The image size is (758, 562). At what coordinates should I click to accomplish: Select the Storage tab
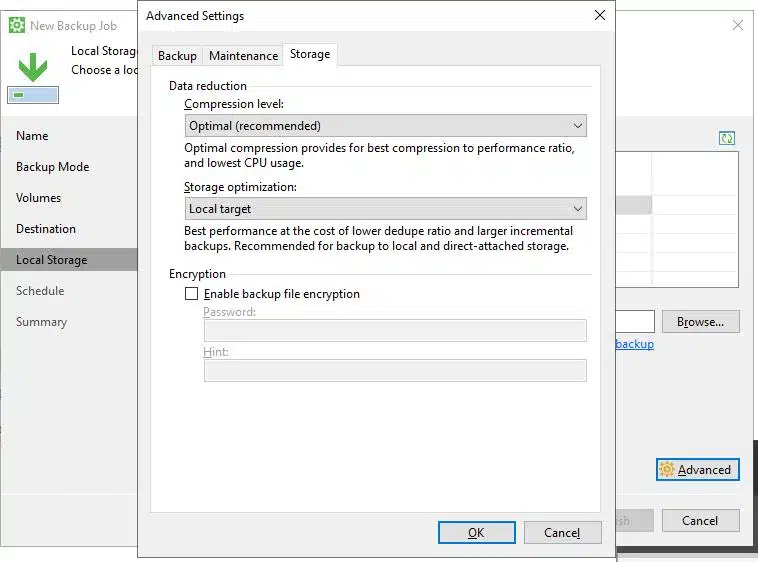[309, 54]
